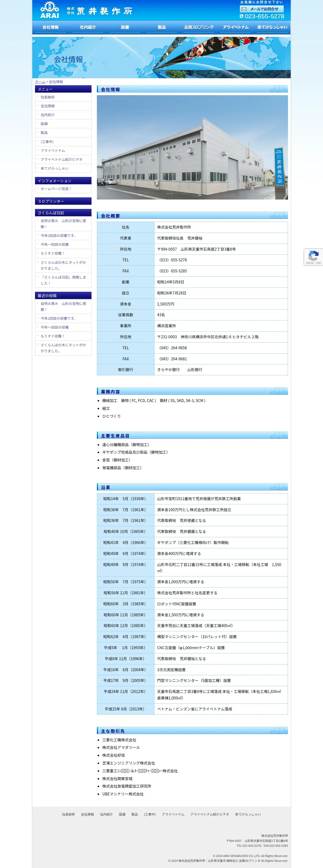Open アライベトナム紹介ビデオ in the footer navigation
This screenshot has width=323, height=868.
(x=210, y=814)
